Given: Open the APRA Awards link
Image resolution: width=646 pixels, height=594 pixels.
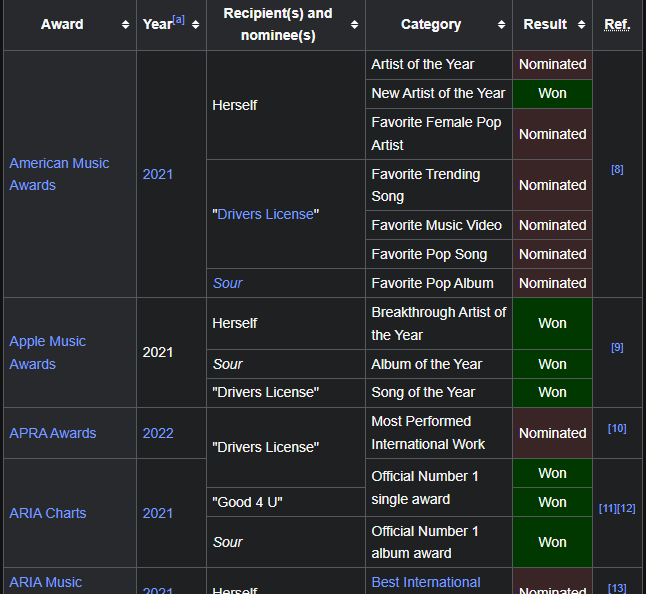Looking at the screenshot, I should pos(53,433).
